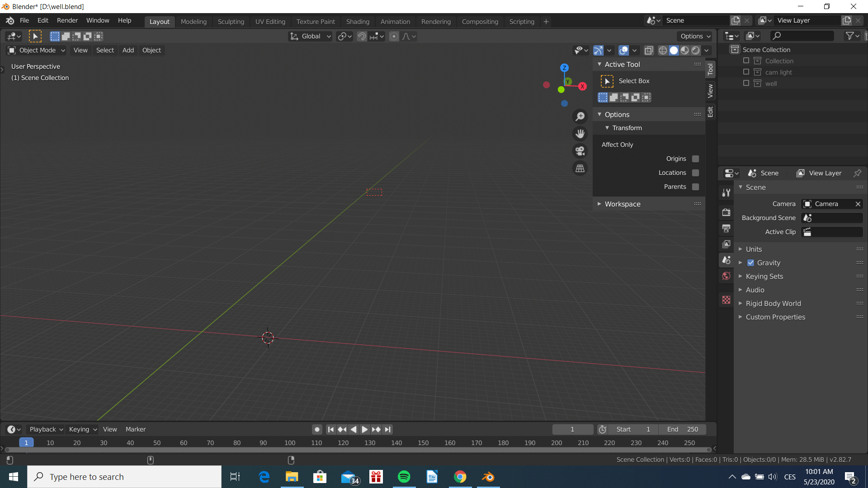
Task: Clear the Camera with the X button
Action: (858, 204)
